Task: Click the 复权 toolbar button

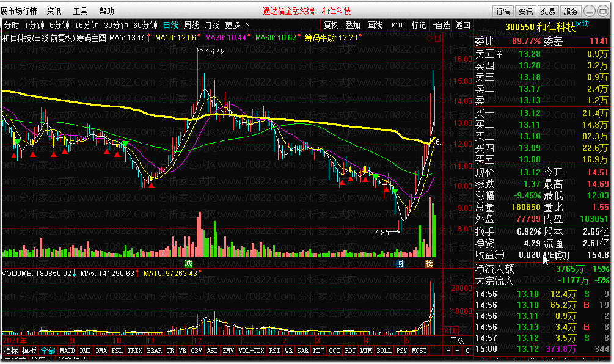Action: pos(331,26)
